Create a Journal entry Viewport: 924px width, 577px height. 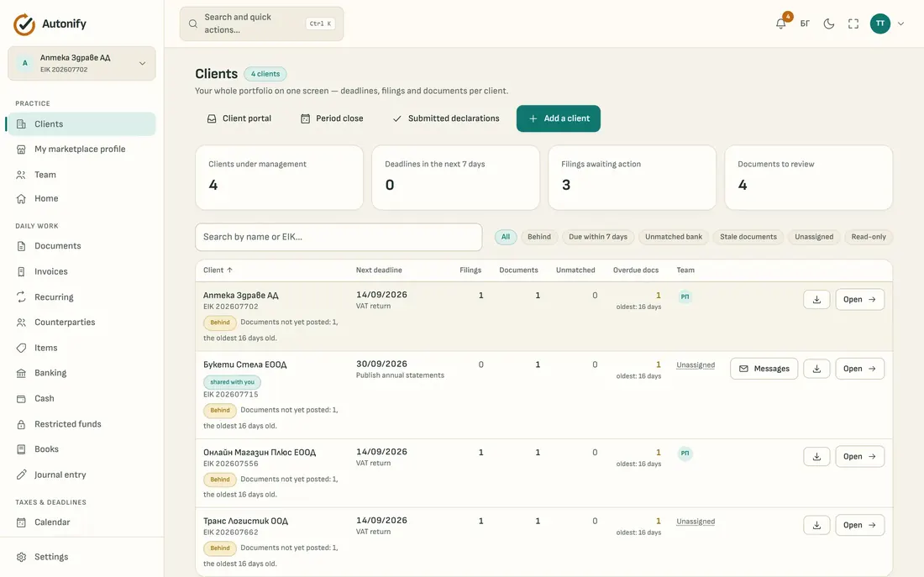tap(82, 475)
